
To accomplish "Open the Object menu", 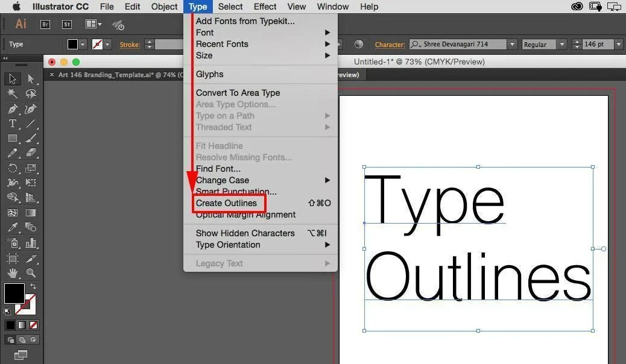I will tap(164, 7).
